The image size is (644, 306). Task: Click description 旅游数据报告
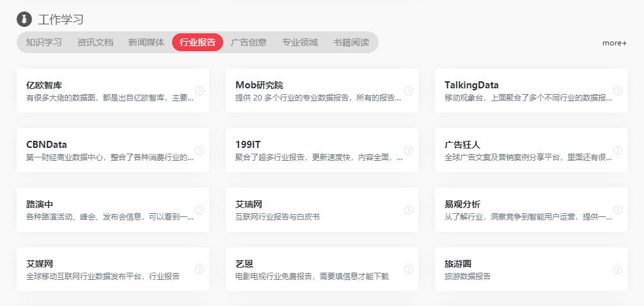[467, 277]
